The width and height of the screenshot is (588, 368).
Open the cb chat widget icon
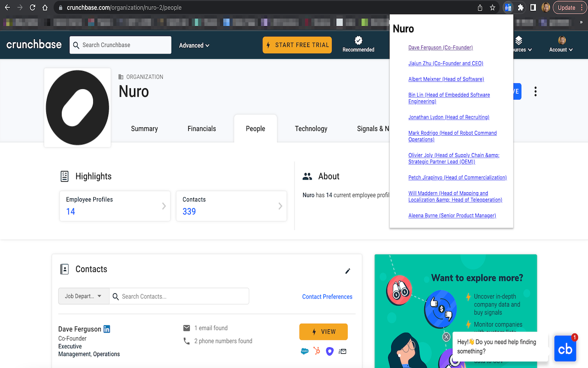point(565,349)
